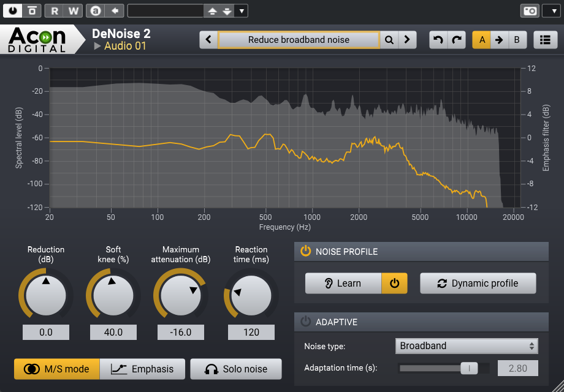564x392 pixels.
Task: Click the 'Frequency (Hz)' axis label
Action: click(285, 227)
